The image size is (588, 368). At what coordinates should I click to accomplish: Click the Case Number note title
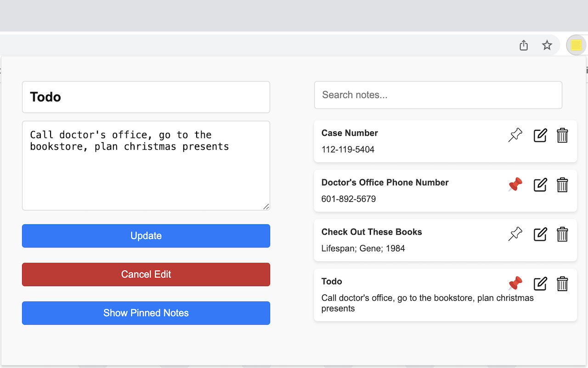(x=350, y=133)
